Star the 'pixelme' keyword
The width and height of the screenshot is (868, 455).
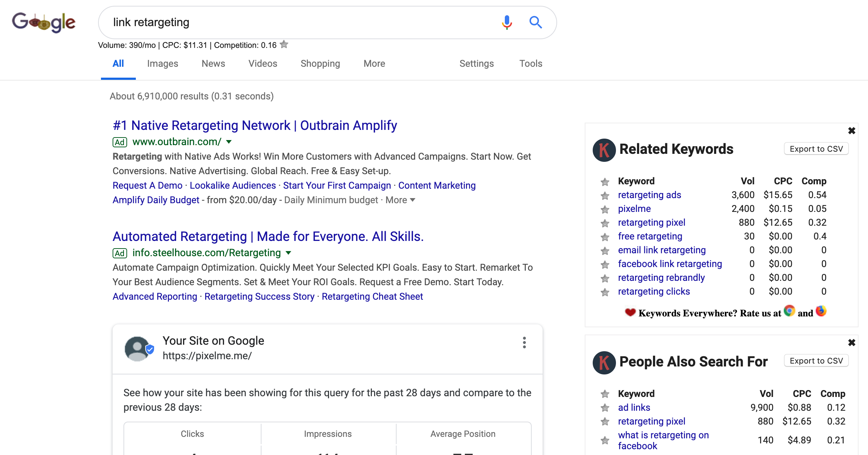point(605,209)
